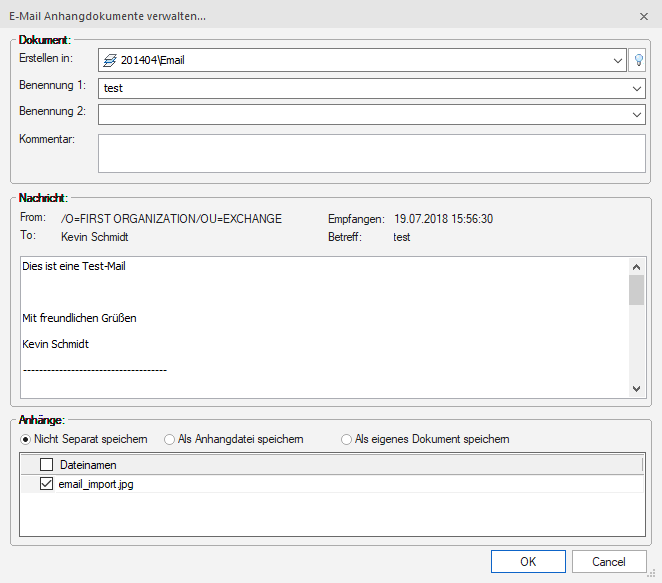Close the E-Mail Anhangdokumente dialog
This screenshot has width=662, height=583.
point(643,16)
